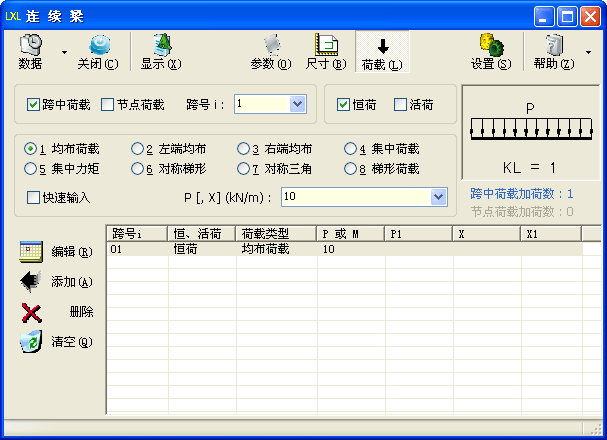The height and width of the screenshot is (440, 607).
Task: Open the 跨号 i span number dropdown
Action: pyautogui.click(x=297, y=104)
